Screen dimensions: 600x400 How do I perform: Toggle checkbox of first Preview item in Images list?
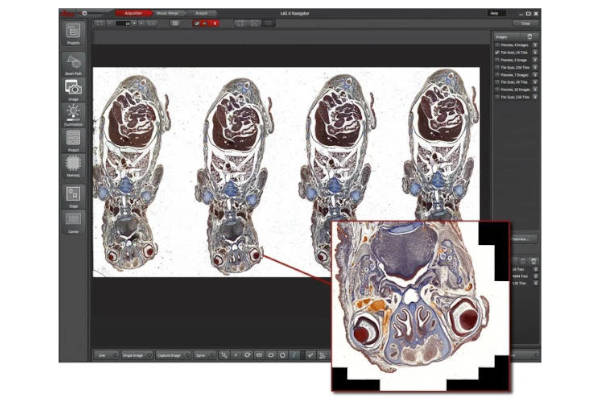(497, 45)
